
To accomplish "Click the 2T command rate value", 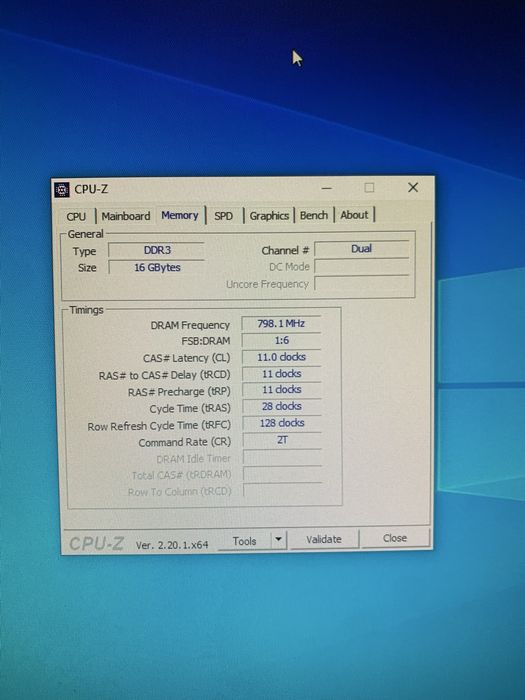I will [x=282, y=440].
